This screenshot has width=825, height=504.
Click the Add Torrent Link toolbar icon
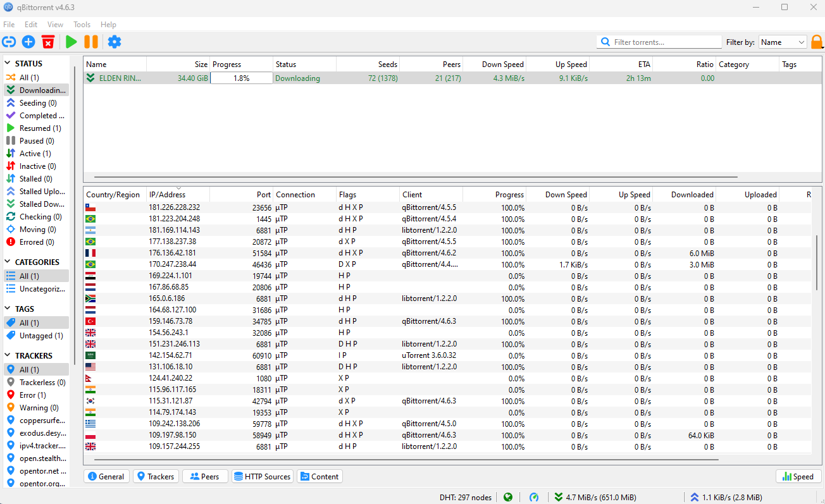[9, 42]
